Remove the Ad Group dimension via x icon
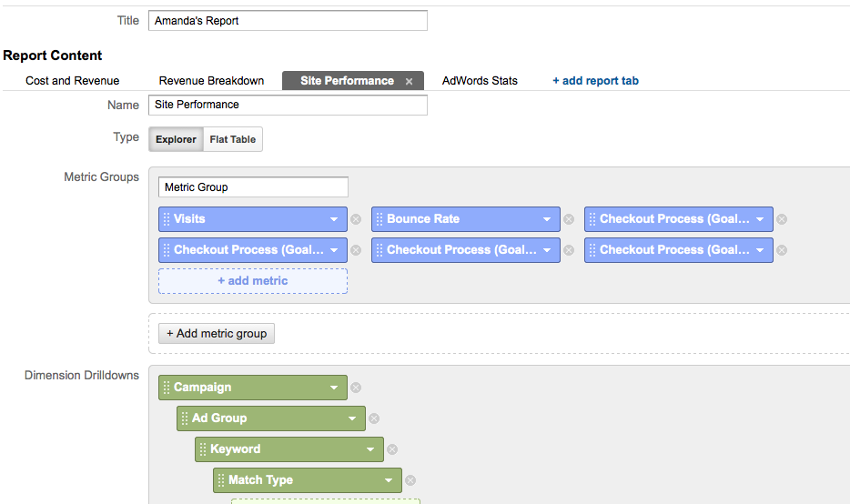The image size is (850, 504). pos(374,418)
